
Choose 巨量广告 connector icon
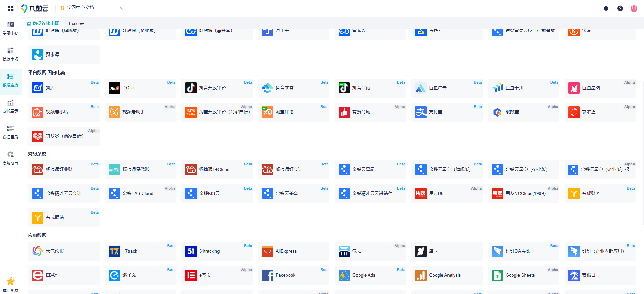click(x=421, y=88)
